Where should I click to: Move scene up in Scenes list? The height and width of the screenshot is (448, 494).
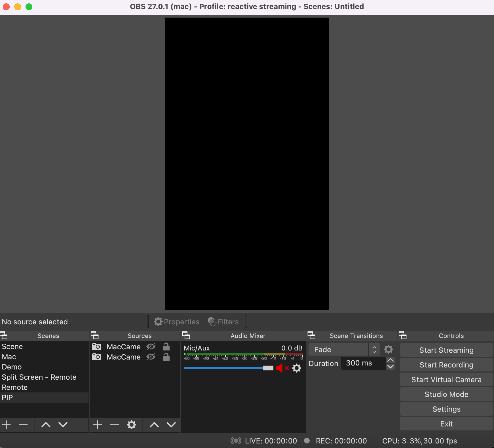pyautogui.click(x=46, y=425)
